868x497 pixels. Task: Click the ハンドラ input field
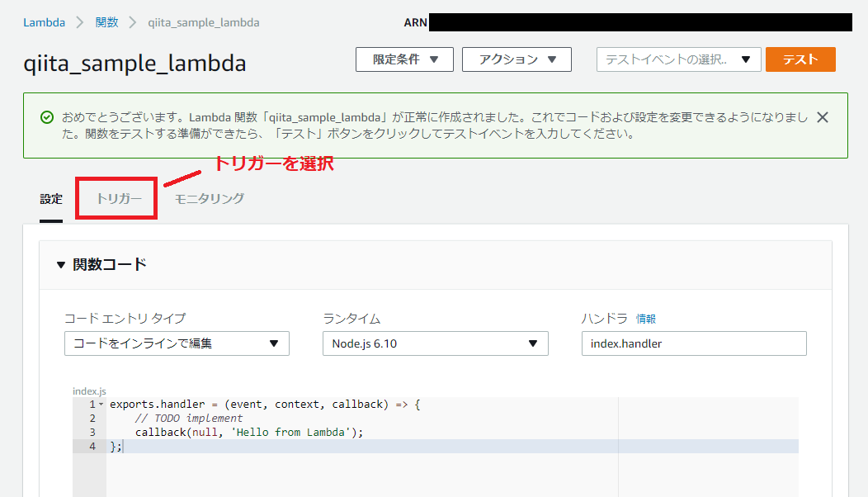[693, 343]
